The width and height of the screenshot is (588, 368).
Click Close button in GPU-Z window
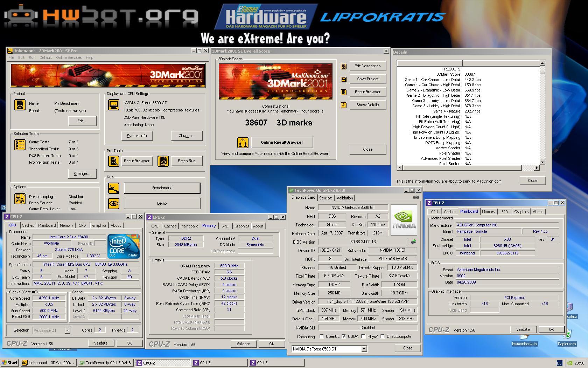tap(408, 348)
